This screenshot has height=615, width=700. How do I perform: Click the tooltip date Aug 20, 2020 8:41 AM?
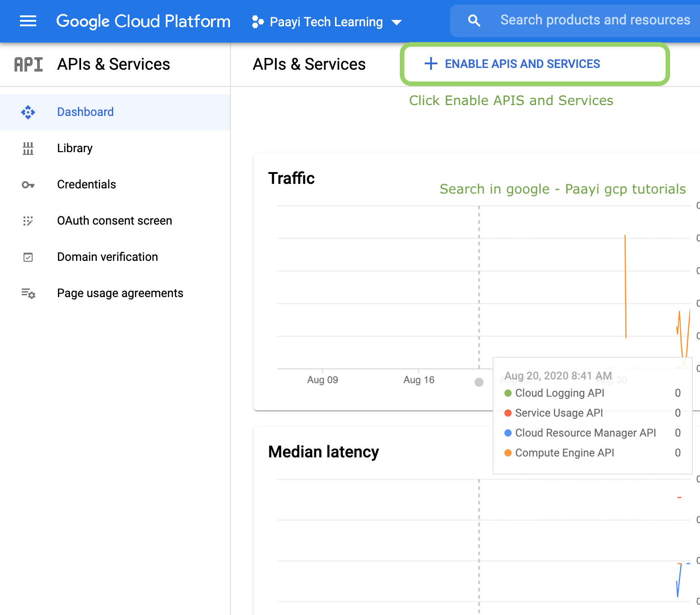(x=558, y=376)
